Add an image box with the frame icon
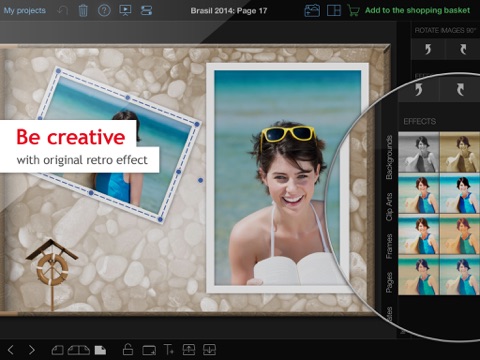Screen dimensions: 480x360 point(149,350)
